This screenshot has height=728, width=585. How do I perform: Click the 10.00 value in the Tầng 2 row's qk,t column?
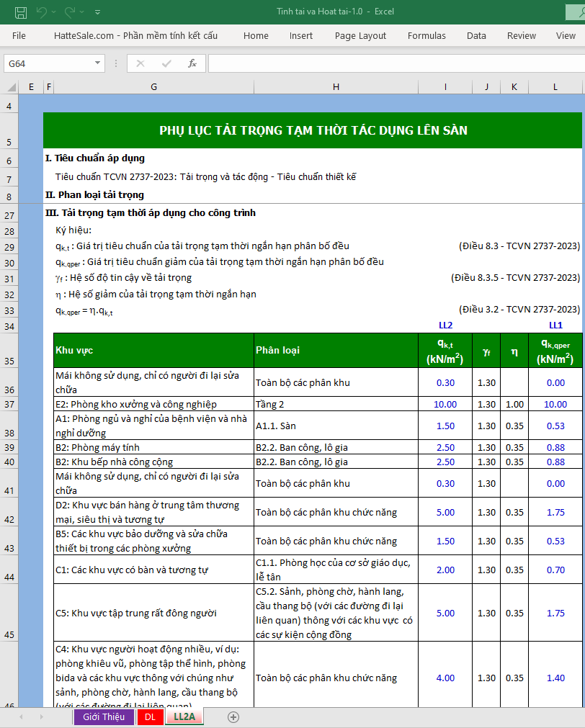tap(445, 405)
